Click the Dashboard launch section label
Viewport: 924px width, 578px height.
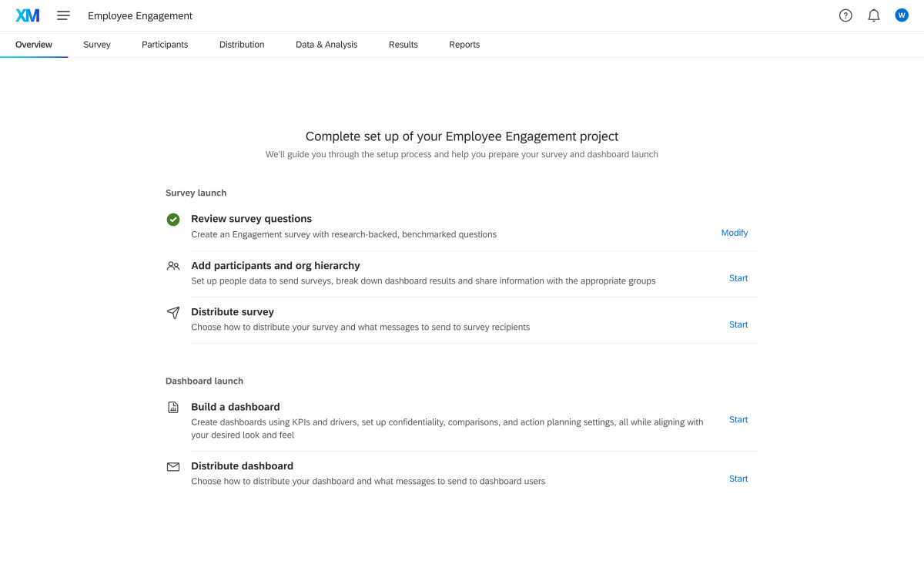(204, 381)
